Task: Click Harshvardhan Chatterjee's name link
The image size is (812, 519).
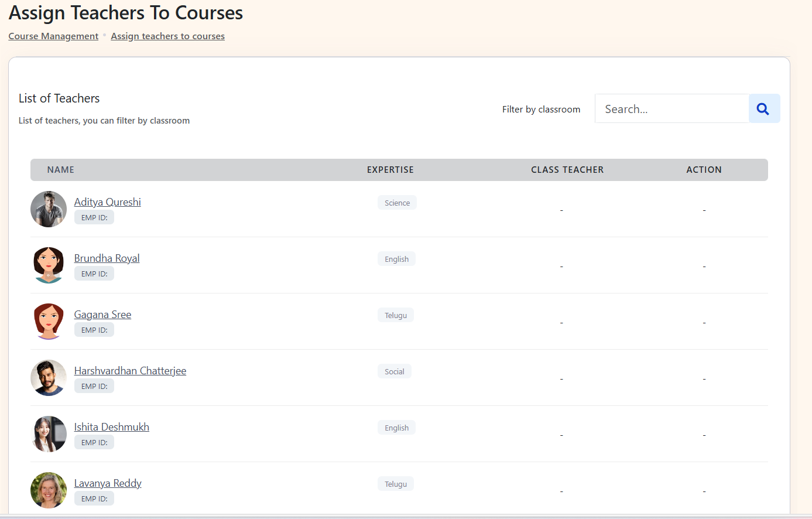Action: click(130, 371)
